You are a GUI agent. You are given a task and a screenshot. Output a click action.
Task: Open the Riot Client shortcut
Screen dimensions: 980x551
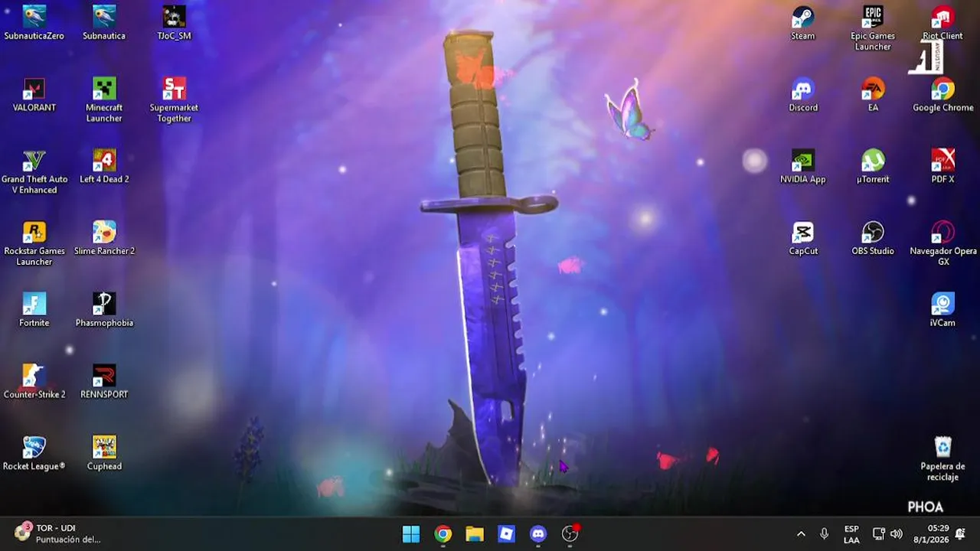click(x=942, y=23)
